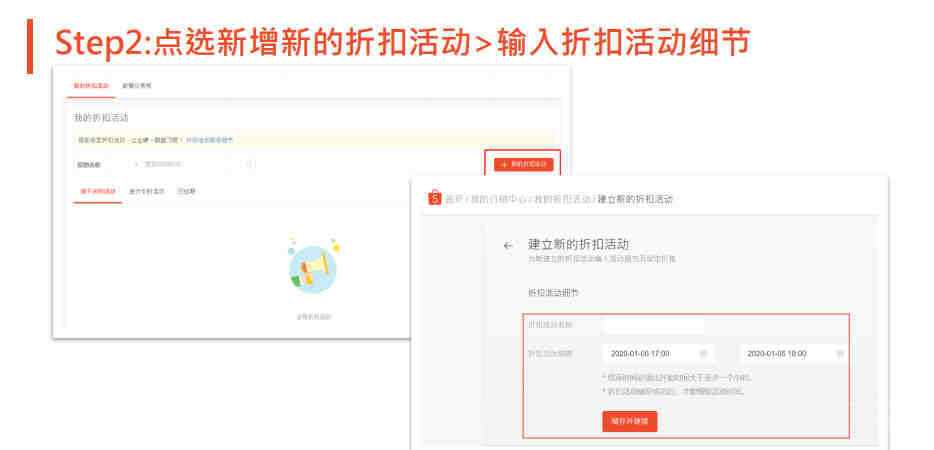This screenshot has width=934, height=450.
Task: Switch to the 我的折扣活动 top tab
Action: point(91,86)
